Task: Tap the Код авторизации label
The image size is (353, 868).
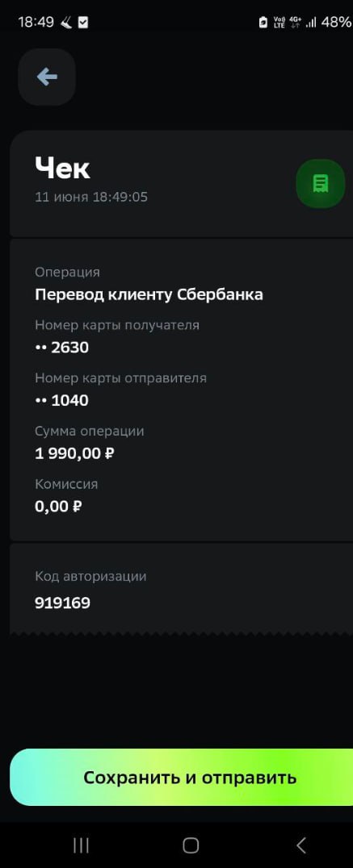Action: [x=91, y=576]
